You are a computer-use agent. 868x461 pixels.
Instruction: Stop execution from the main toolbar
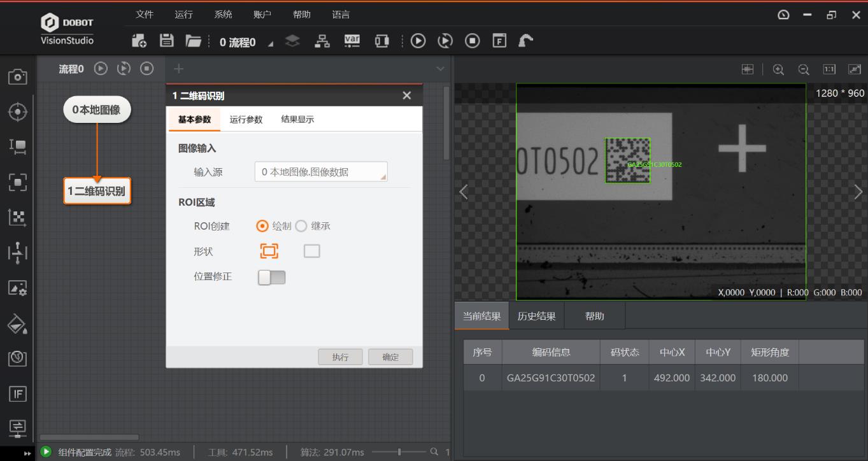[473, 41]
